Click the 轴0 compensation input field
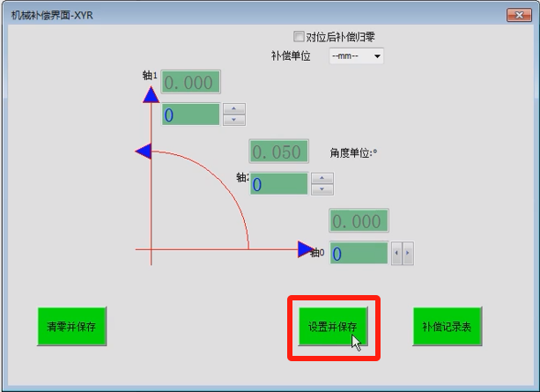Screen dimensions: 540x392 (x=359, y=254)
